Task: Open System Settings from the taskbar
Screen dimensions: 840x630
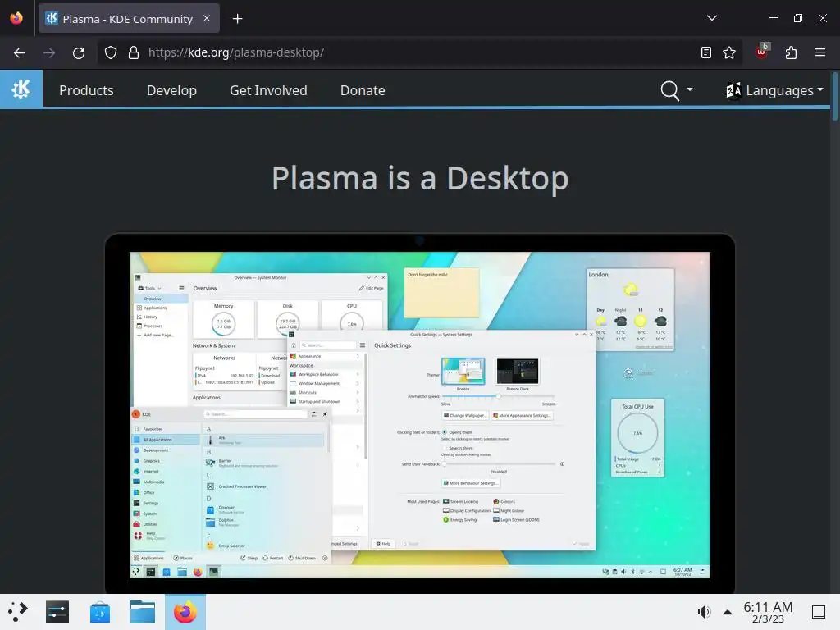Action: coord(57,612)
